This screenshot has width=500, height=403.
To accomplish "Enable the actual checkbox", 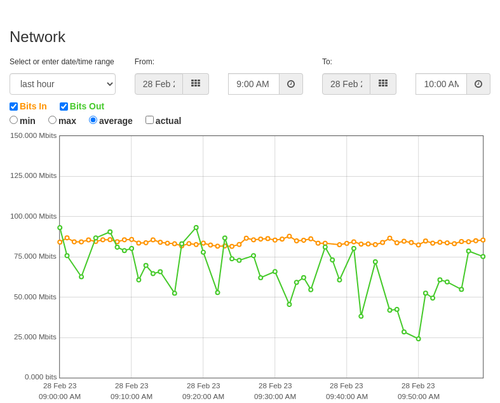I will click(x=150, y=120).
